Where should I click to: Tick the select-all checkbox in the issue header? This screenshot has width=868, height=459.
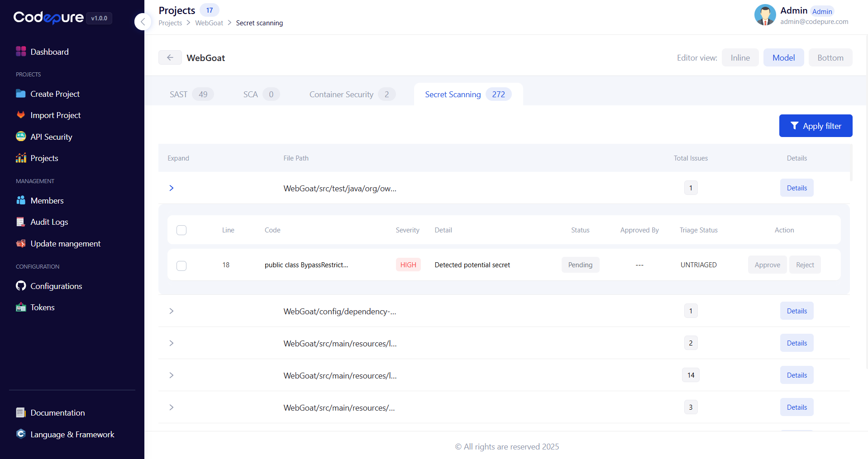(181, 230)
